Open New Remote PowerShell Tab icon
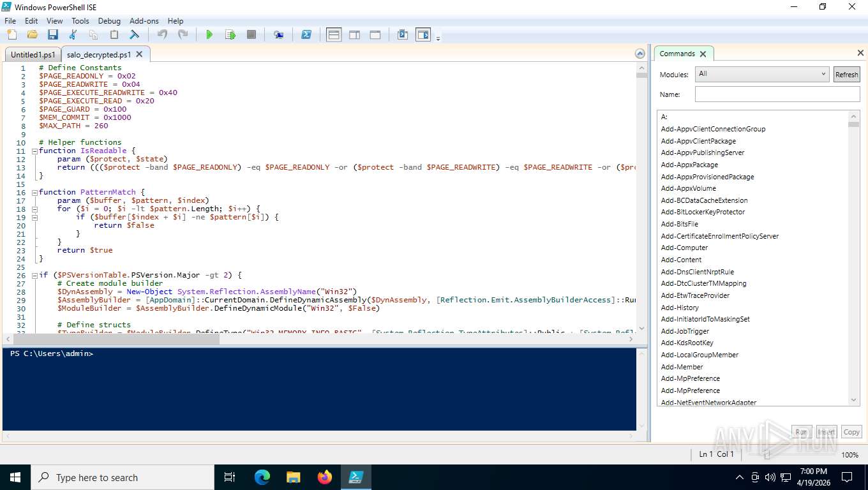The height and width of the screenshot is (490, 868). click(x=279, y=34)
